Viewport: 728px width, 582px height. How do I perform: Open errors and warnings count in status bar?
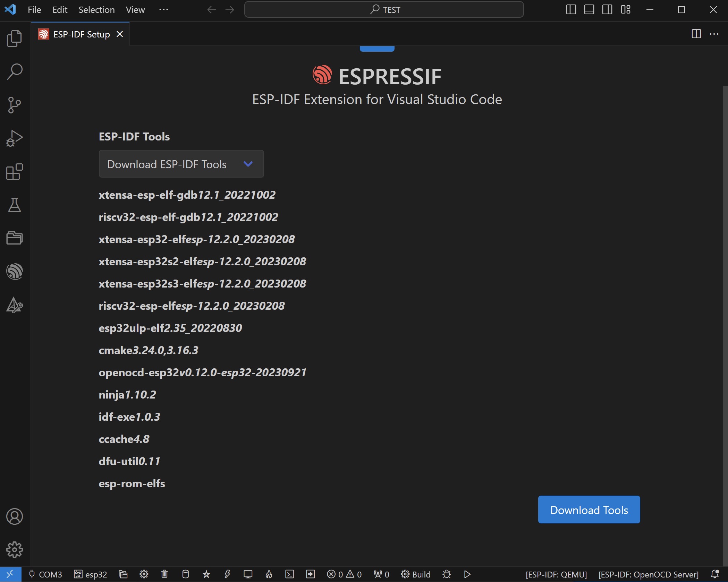pyautogui.click(x=344, y=574)
